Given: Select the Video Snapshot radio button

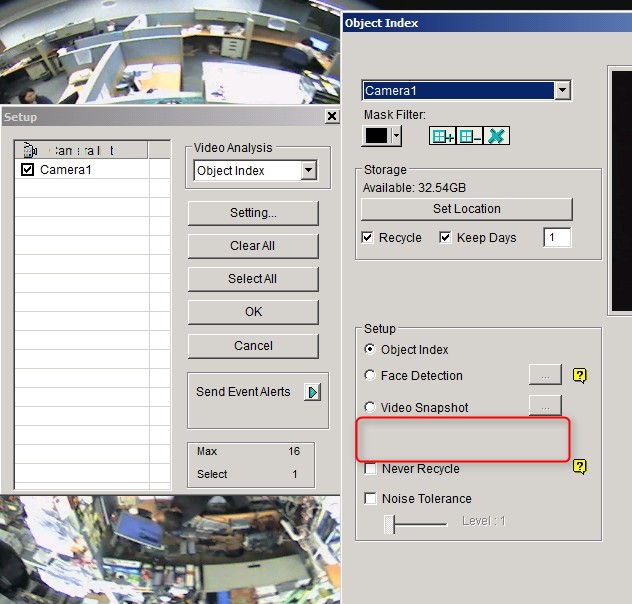Looking at the screenshot, I should click(370, 407).
